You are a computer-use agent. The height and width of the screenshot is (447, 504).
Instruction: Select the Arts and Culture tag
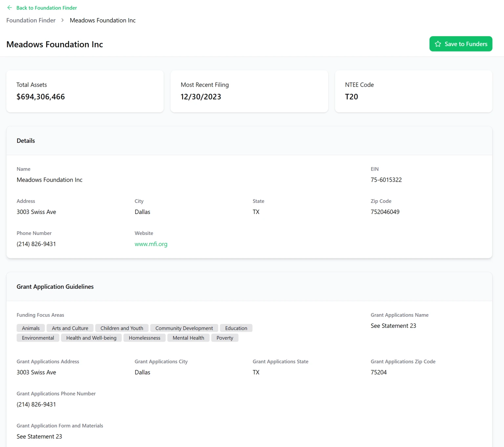(x=70, y=328)
